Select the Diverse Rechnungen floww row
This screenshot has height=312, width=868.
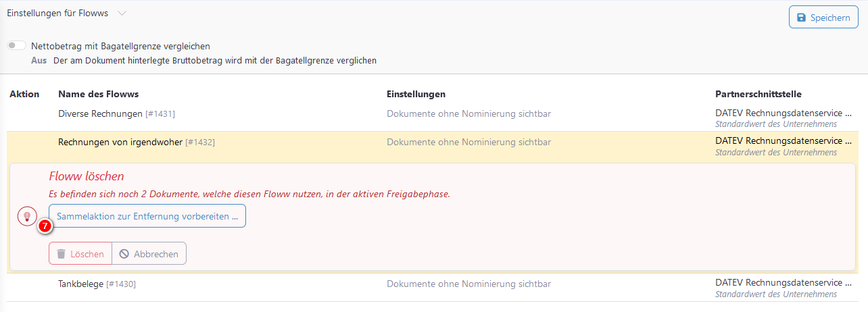tap(101, 114)
